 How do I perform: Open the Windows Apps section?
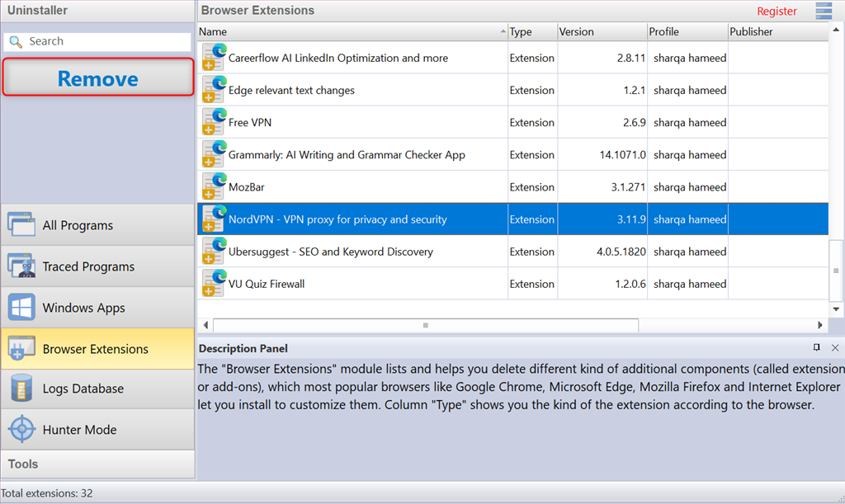coord(97,308)
